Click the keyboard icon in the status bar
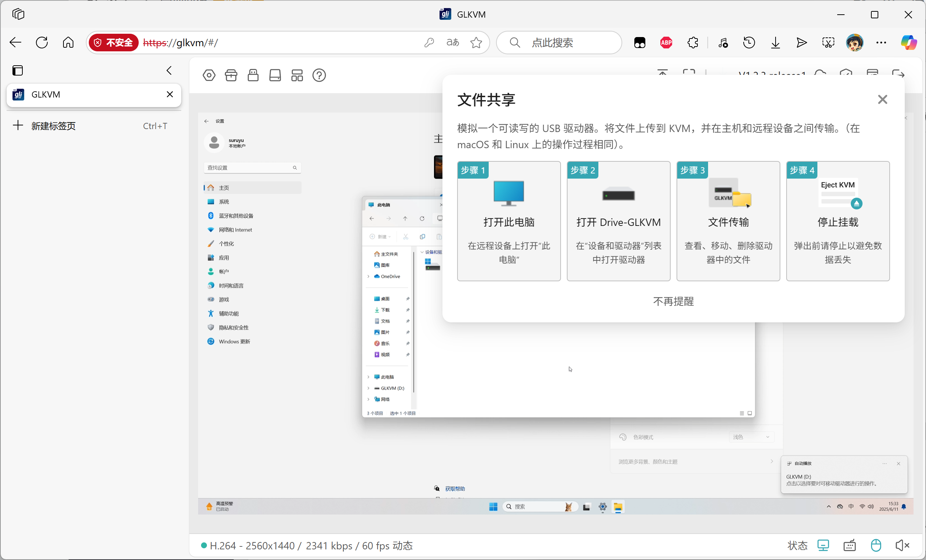The width and height of the screenshot is (926, 560). point(849,545)
